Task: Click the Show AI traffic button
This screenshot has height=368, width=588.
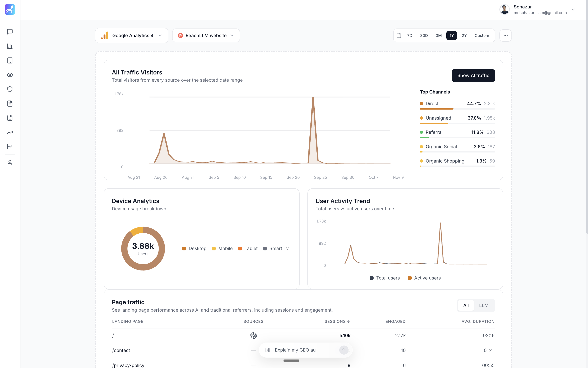Action: point(473,75)
